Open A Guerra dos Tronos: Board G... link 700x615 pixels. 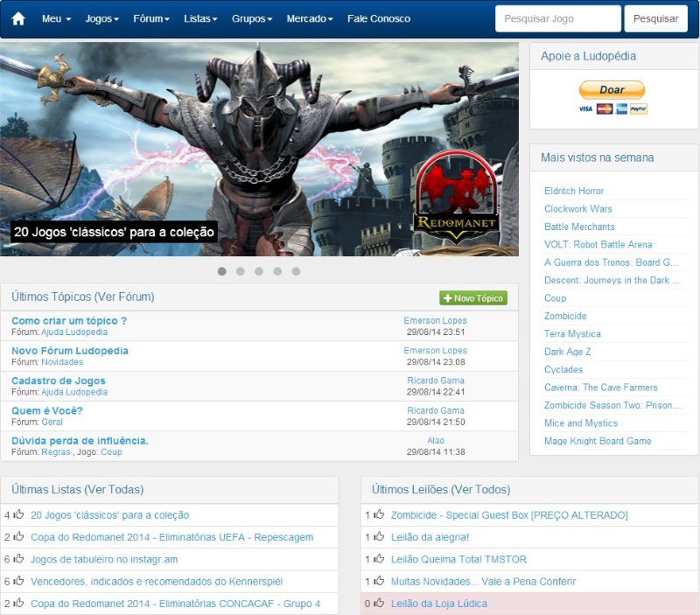(611, 262)
